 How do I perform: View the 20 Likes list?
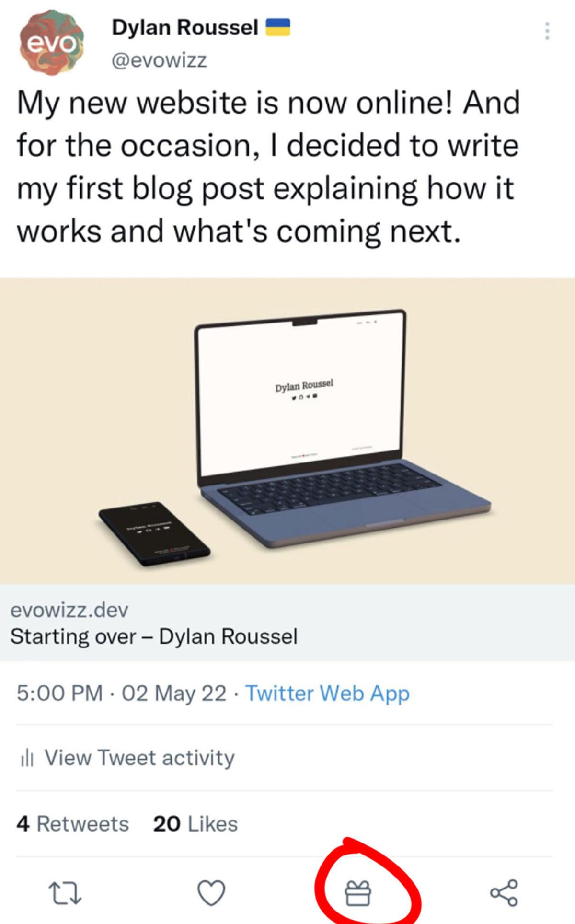(x=195, y=824)
